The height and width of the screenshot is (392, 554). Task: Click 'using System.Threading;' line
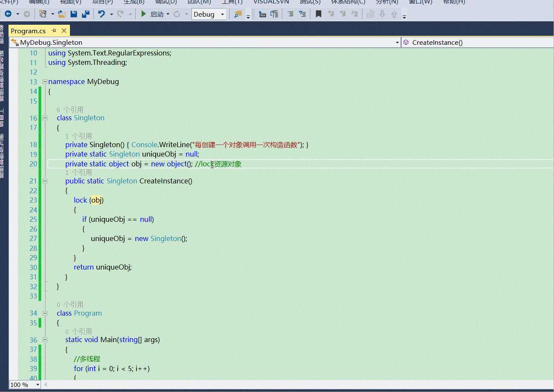88,62
